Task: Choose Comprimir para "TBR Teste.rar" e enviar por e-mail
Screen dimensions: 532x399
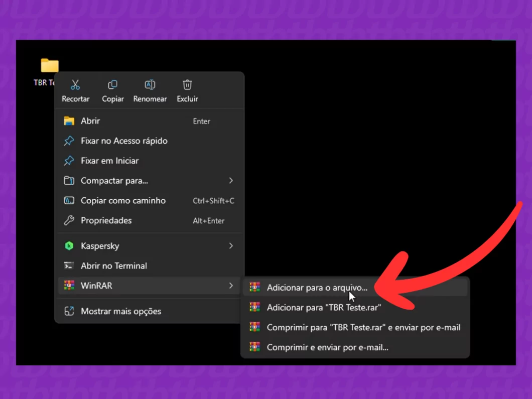Action: point(355,327)
